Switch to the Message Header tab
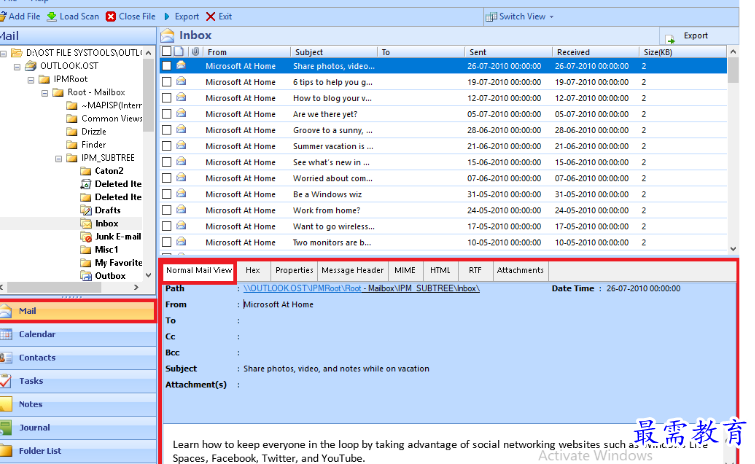The width and height of the screenshot is (755, 464). [352, 271]
